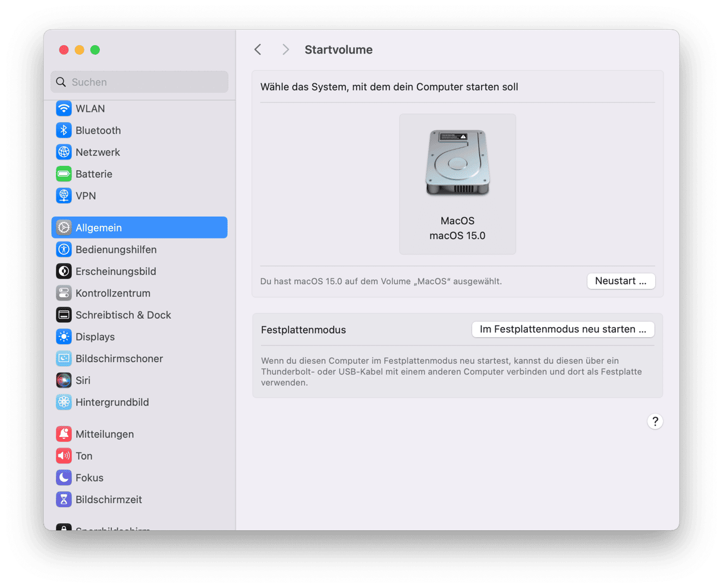Click Im Festplattenmodus neu starten button

coord(563,329)
